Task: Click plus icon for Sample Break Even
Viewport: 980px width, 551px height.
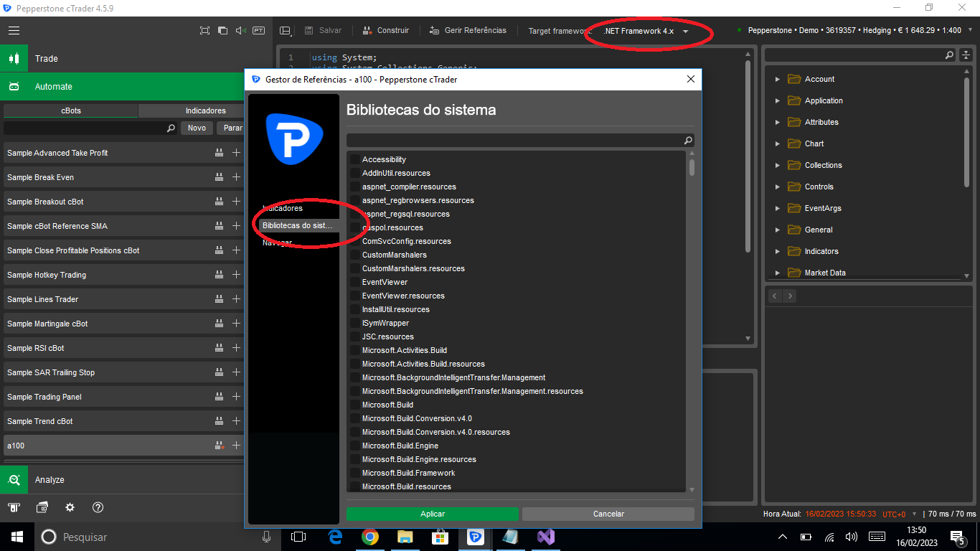Action: tap(236, 177)
